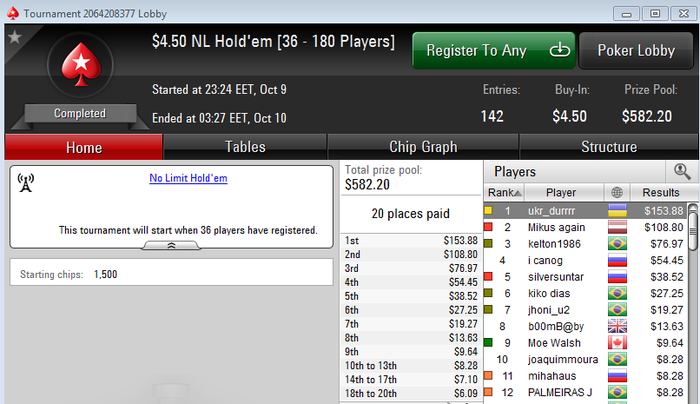This screenshot has width=700, height=404.
Task: Click the Register To Any button
Action: coord(493,50)
